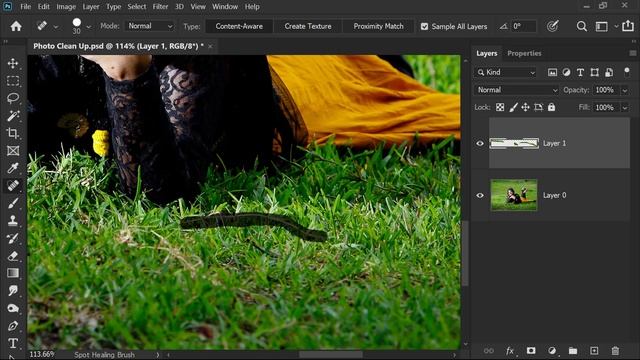640x360 pixels.
Task: Select the History Brush tool
Action: [x=13, y=238]
